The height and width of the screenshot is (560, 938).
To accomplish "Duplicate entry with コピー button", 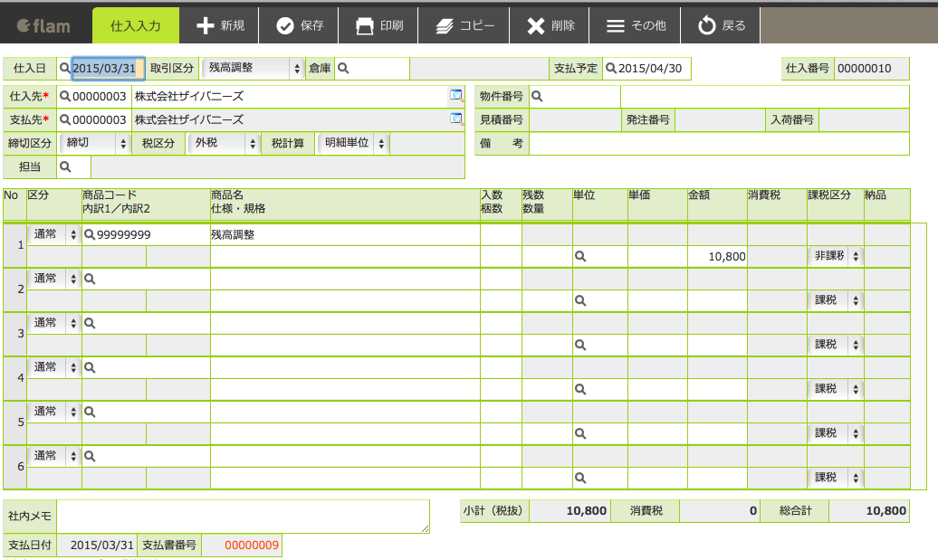I will 464,25.
